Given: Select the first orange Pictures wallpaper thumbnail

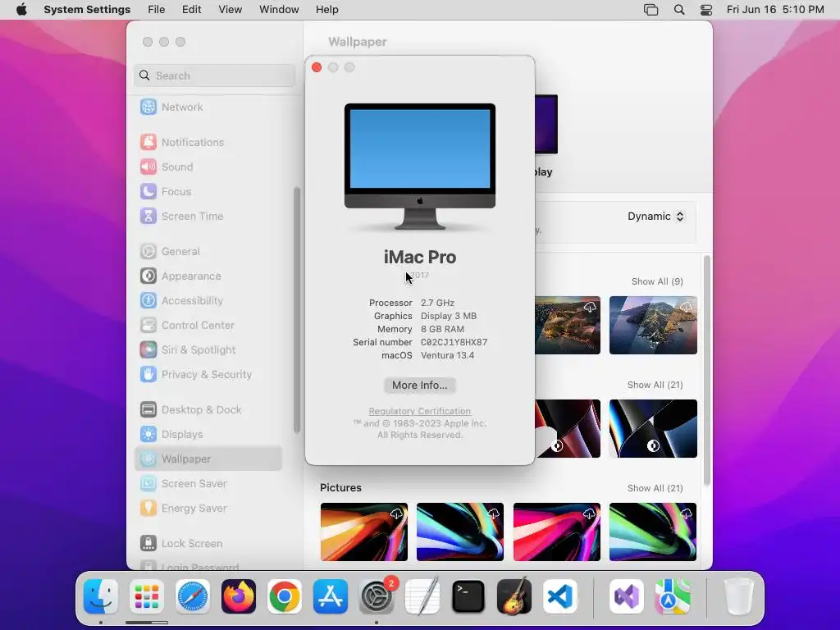Looking at the screenshot, I should 363,532.
